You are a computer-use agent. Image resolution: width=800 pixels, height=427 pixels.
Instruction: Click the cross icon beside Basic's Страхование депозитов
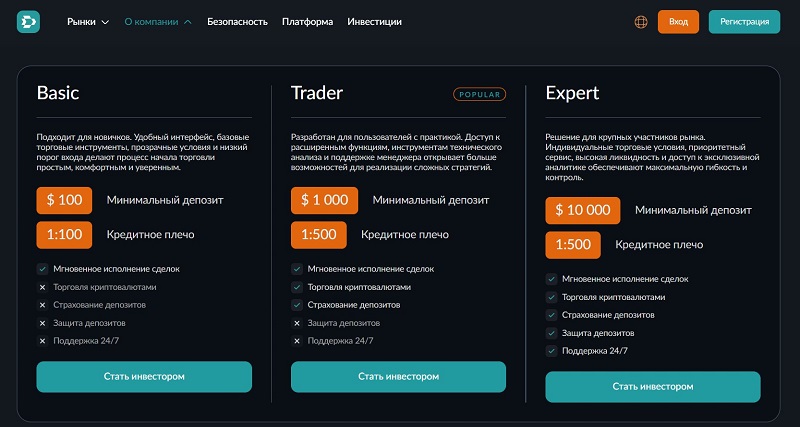(x=42, y=305)
